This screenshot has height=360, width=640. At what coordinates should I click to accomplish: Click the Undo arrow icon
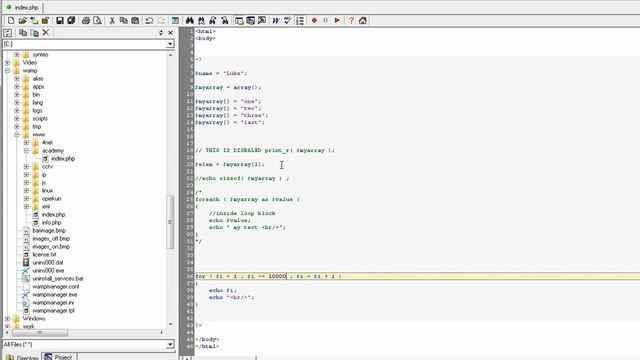[x=149, y=20]
